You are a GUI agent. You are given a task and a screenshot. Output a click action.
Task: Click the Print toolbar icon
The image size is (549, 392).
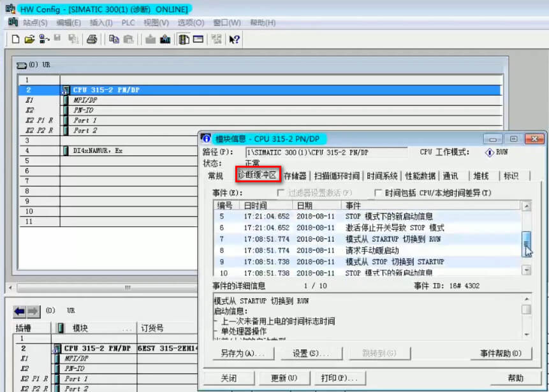[x=92, y=40]
